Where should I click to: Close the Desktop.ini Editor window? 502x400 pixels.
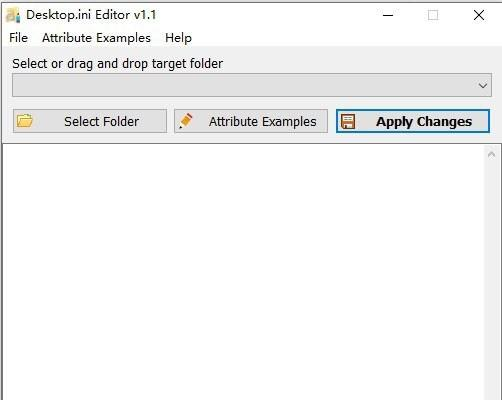click(x=479, y=15)
